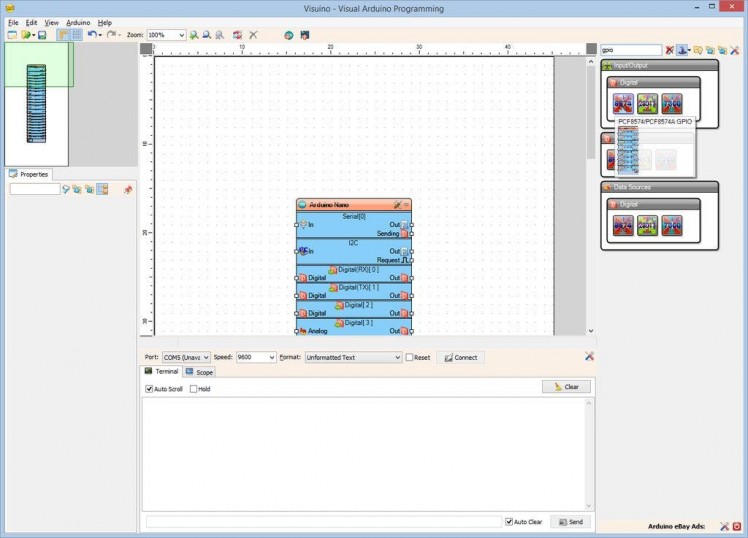Click the Zoom In magnifier icon
This screenshot has width=748, height=538.
(194, 35)
